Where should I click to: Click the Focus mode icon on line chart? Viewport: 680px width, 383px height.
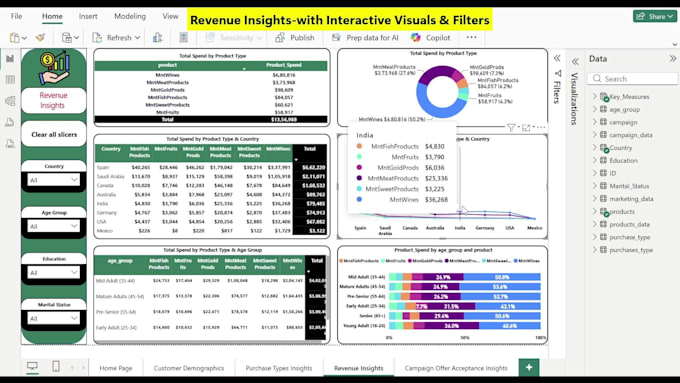526,128
